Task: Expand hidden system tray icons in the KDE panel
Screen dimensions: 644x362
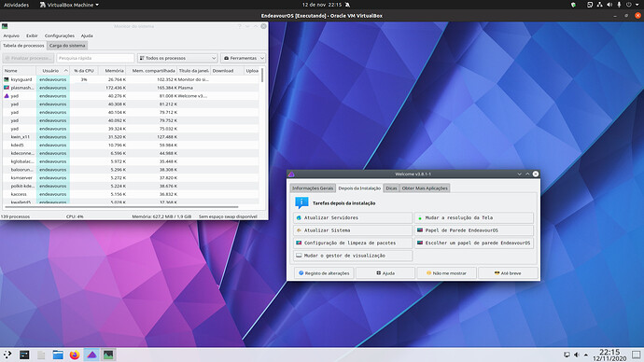Action: tap(586, 355)
